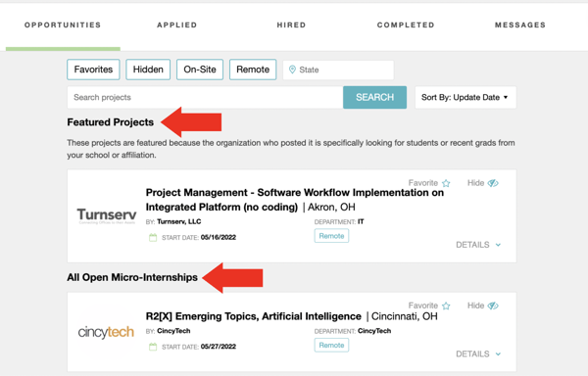Click the star icon on the Turnserv project
Viewport: 588px width, 376px height.
point(446,183)
